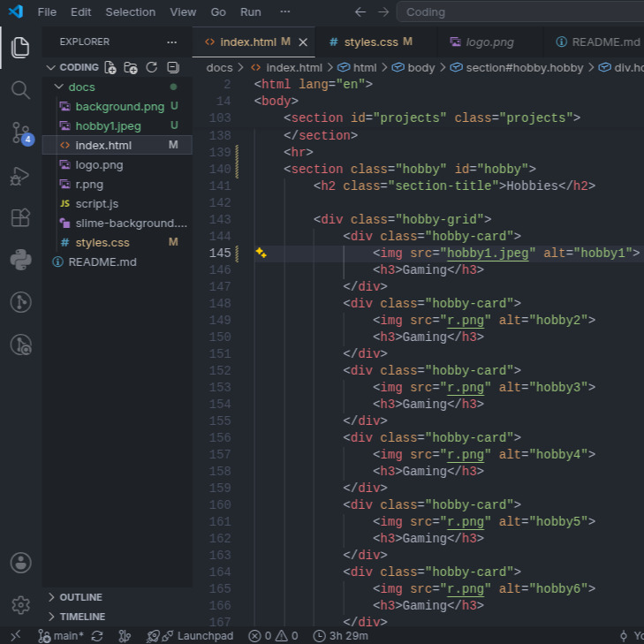
Task: Open Source Control view with 4 changes
Action: click(21, 133)
